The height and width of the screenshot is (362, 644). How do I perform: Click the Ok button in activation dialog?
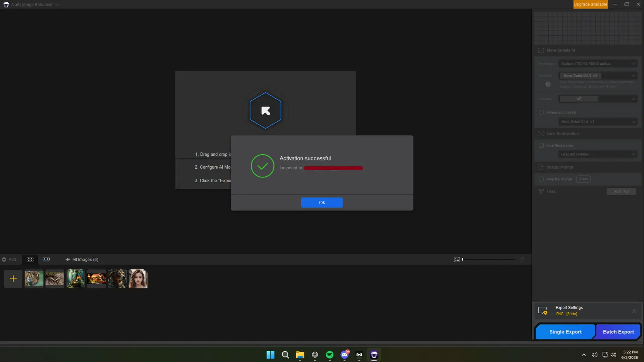[322, 202]
